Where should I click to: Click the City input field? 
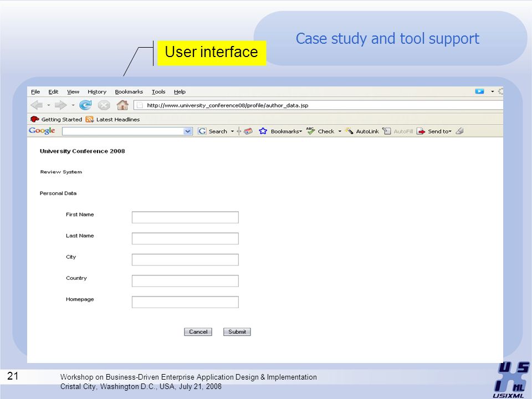pyautogui.click(x=185, y=259)
